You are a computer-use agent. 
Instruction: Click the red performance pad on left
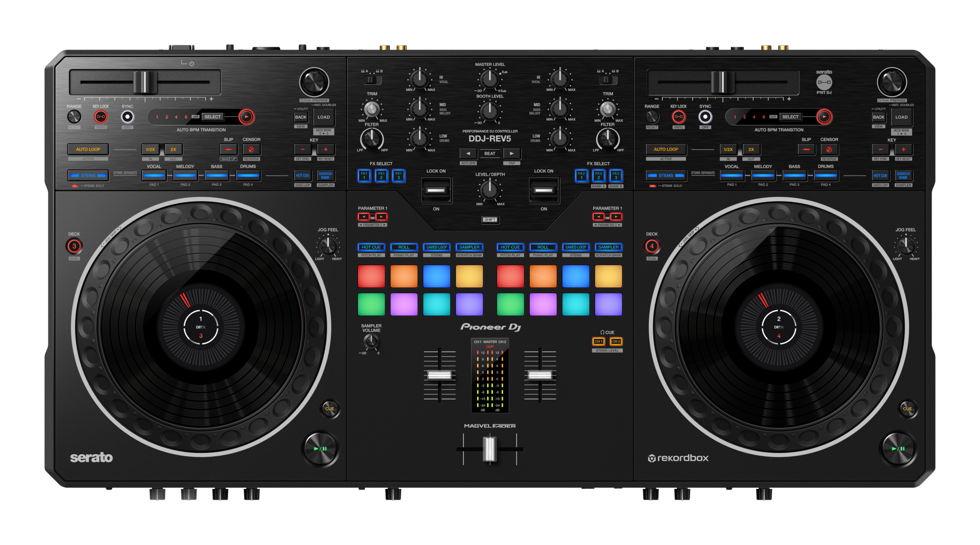point(371,276)
